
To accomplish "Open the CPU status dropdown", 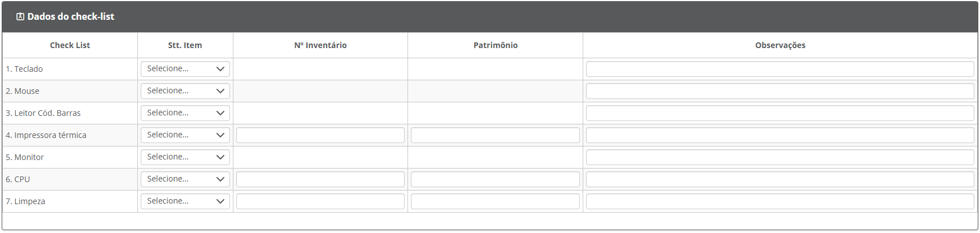I will [x=185, y=179].
